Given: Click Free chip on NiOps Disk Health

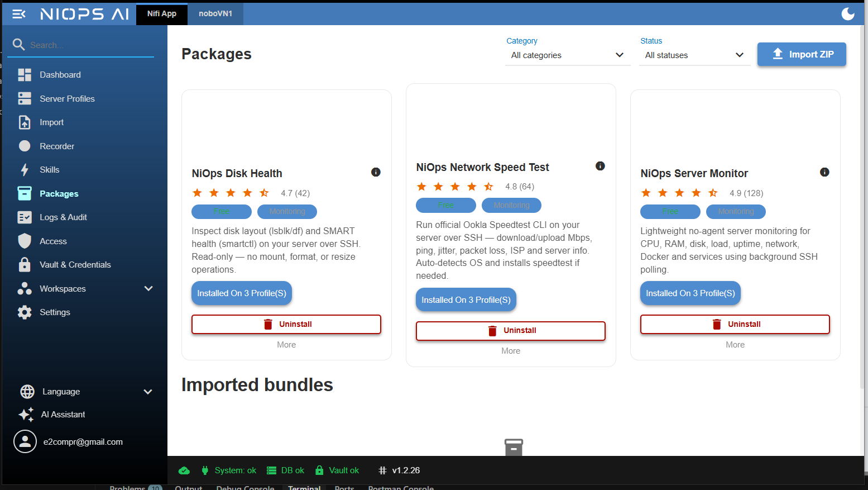Looking at the screenshot, I should (x=222, y=212).
